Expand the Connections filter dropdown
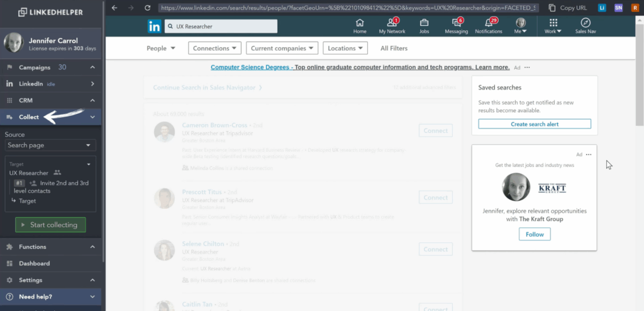644x311 pixels. click(x=214, y=48)
